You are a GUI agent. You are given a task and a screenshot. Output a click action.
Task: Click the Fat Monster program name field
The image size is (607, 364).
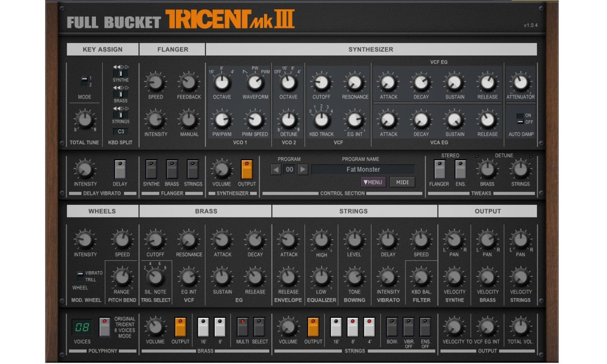point(363,170)
